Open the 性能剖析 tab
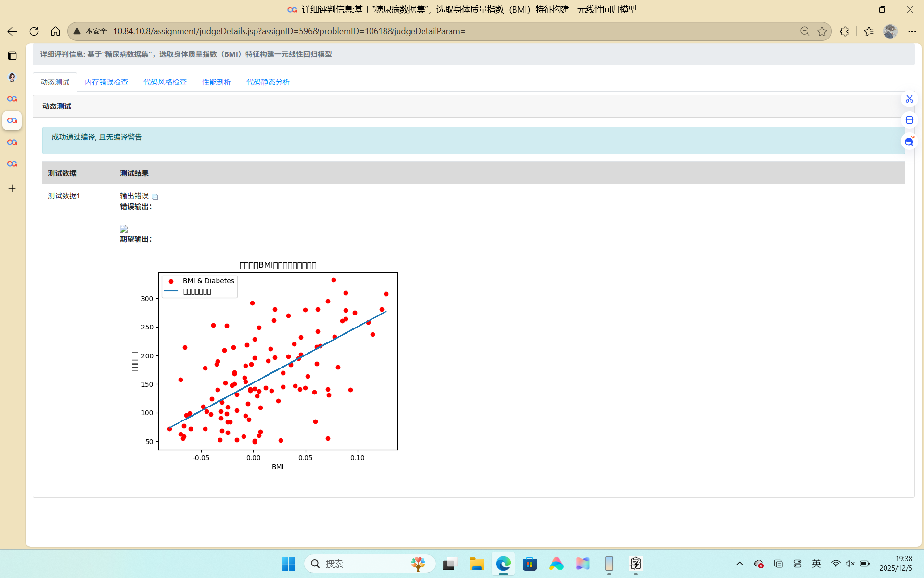 pos(217,82)
